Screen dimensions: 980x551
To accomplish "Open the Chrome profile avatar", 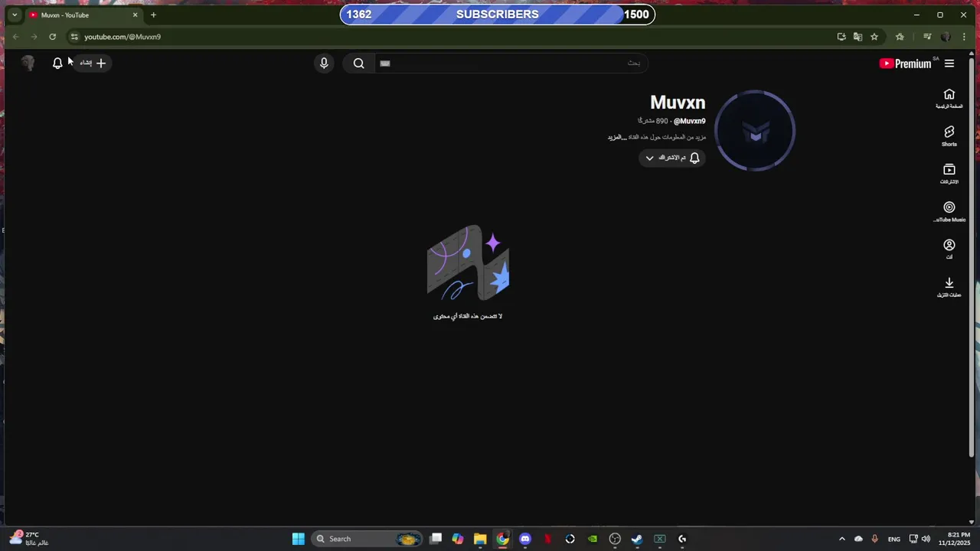I will coord(946,37).
